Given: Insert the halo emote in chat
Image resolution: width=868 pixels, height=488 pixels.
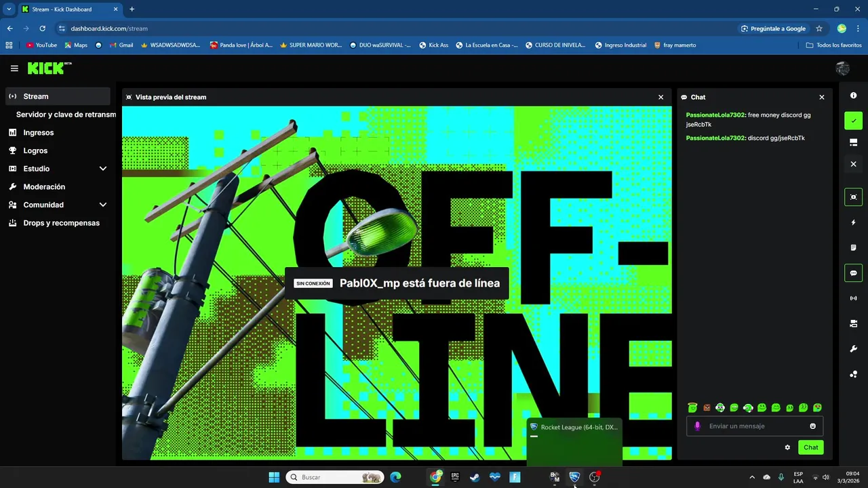Looking at the screenshot, I should click(692, 407).
